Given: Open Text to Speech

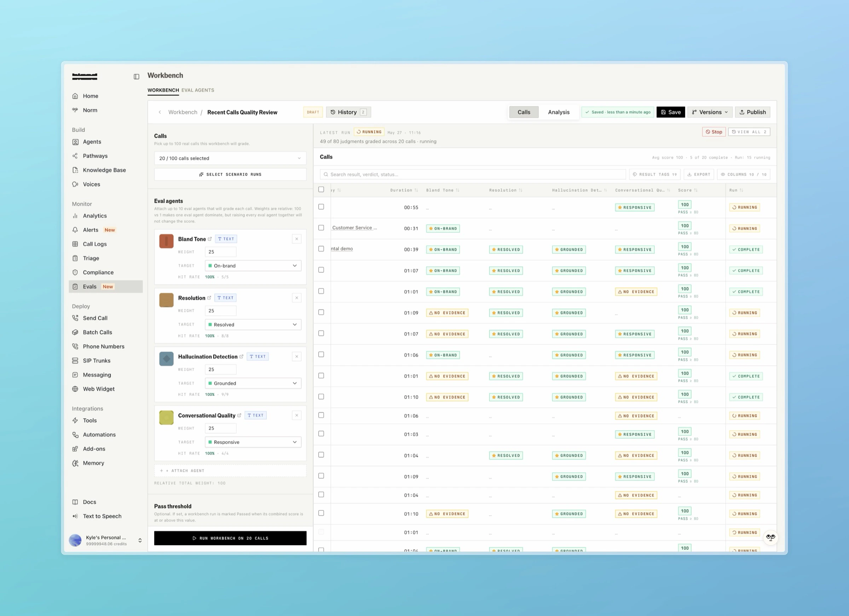Looking at the screenshot, I should tap(102, 516).
